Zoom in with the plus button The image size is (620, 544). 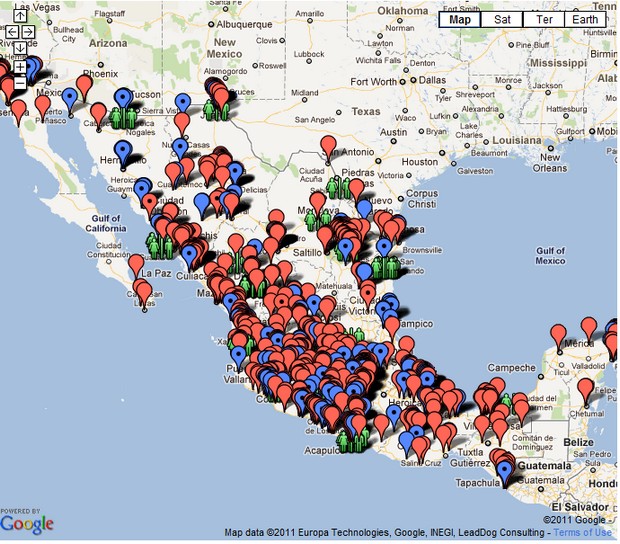pyautogui.click(x=18, y=67)
